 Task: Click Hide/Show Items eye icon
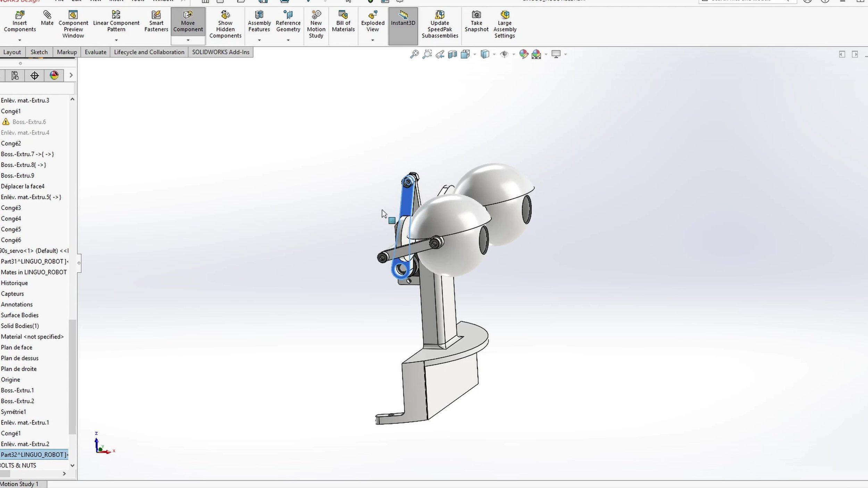504,54
